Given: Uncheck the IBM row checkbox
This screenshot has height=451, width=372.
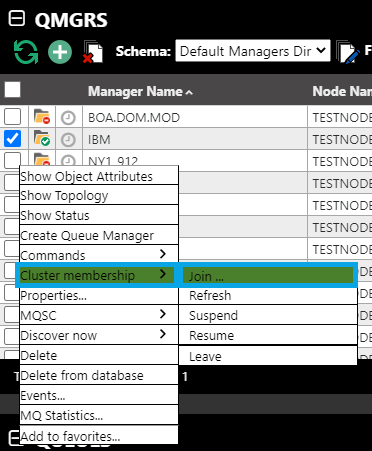Looking at the screenshot, I should click(x=13, y=139).
